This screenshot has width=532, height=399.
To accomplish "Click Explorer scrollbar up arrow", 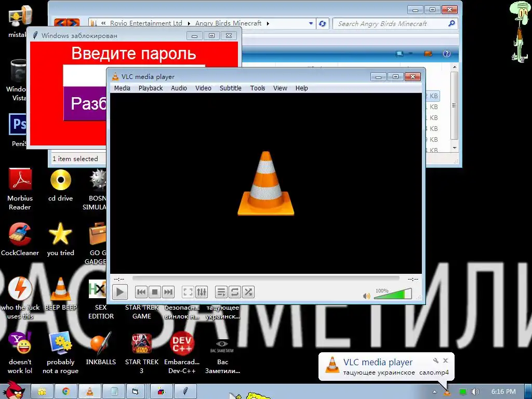I will click(x=455, y=68).
